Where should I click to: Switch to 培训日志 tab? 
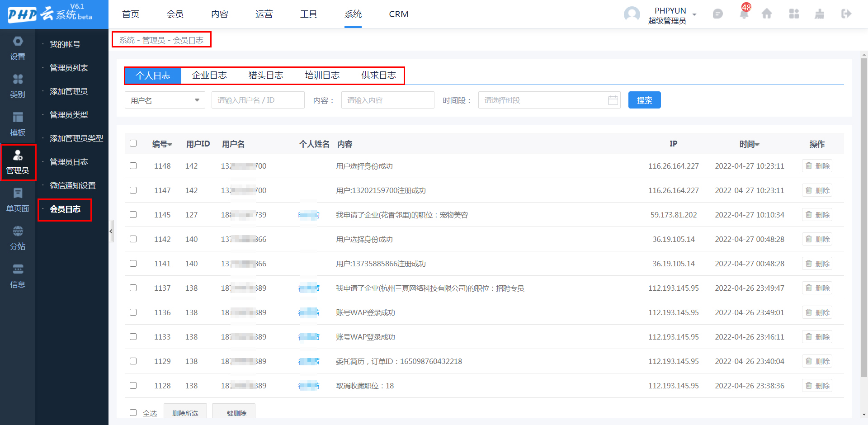(x=322, y=75)
